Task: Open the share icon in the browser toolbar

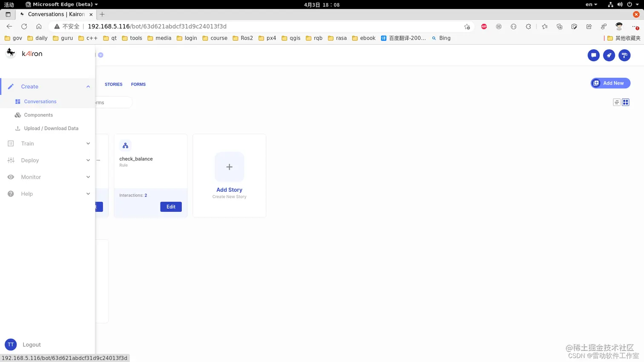Action: point(589,26)
